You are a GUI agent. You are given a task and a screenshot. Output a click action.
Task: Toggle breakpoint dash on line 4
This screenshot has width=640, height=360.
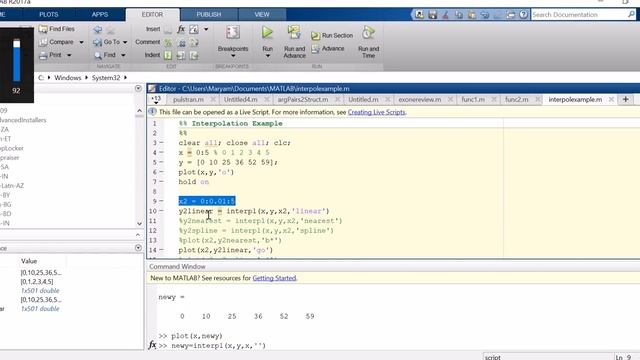[162, 152]
